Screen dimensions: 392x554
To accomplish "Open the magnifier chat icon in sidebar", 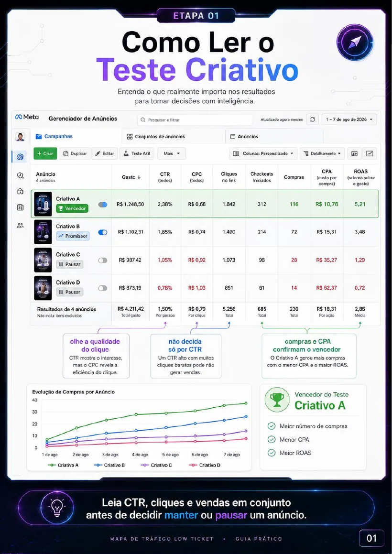I will pyautogui.click(x=21, y=175).
